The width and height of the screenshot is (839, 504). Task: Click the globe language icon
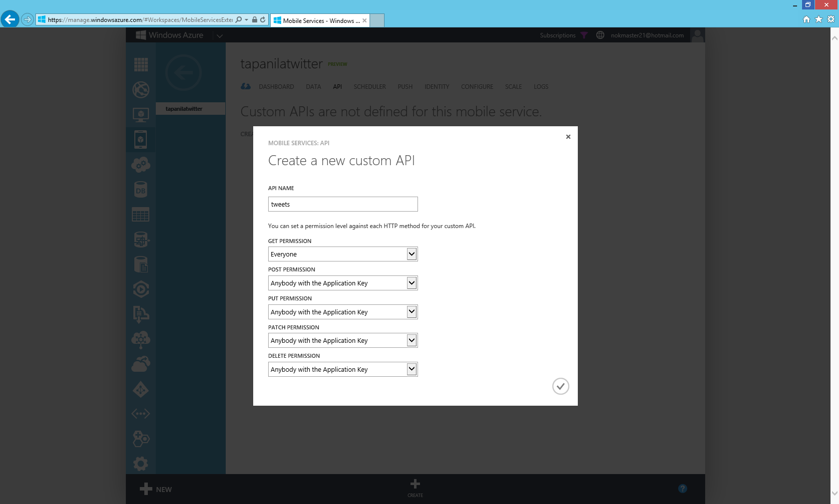pos(600,35)
